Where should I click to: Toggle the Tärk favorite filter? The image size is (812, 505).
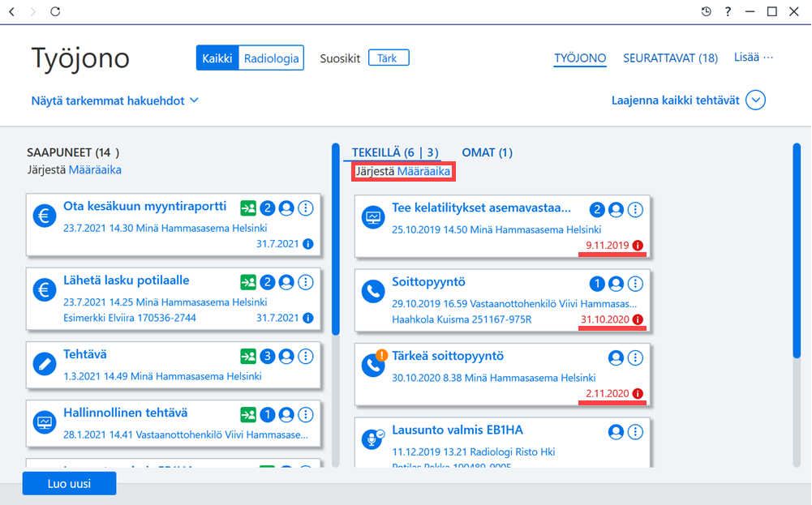pos(389,58)
